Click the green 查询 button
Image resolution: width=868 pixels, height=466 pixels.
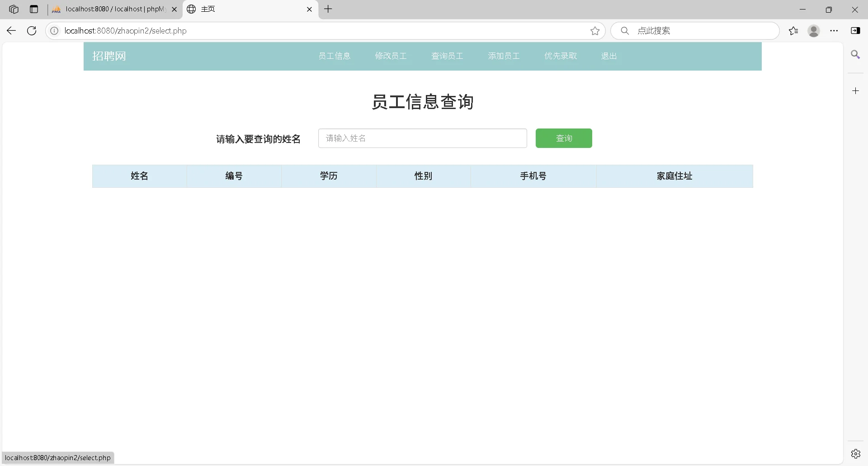(563, 138)
